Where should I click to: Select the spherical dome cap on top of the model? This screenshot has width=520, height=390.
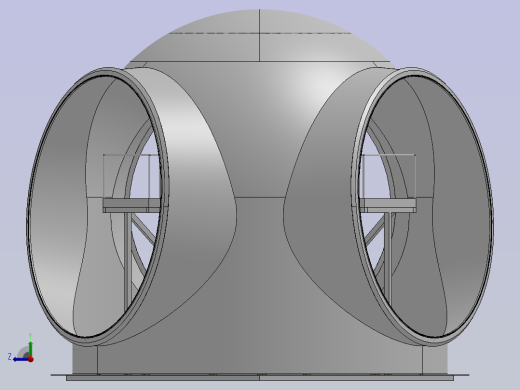pyautogui.click(x=260, y=36)
